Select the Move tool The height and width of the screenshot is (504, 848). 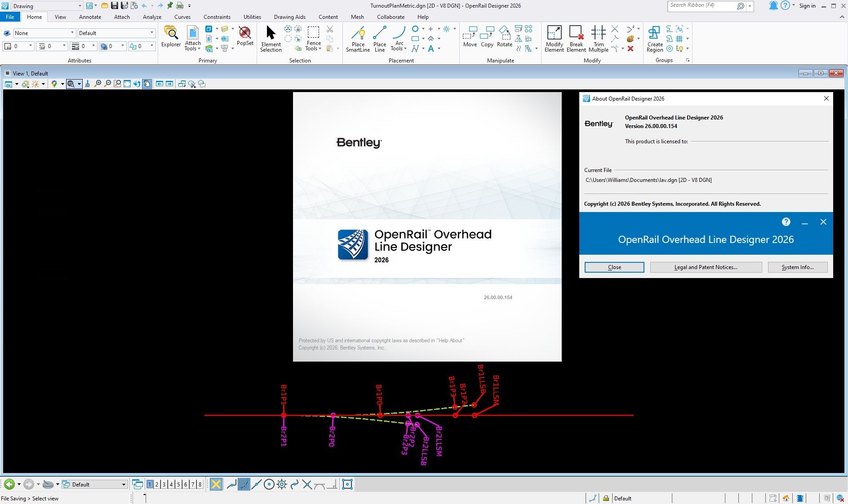click(470, 36)
